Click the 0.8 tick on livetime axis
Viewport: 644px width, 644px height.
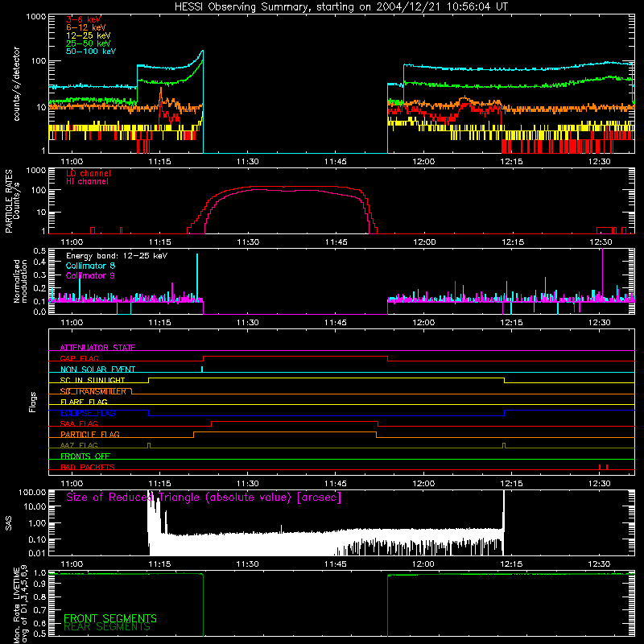point(39,597)
